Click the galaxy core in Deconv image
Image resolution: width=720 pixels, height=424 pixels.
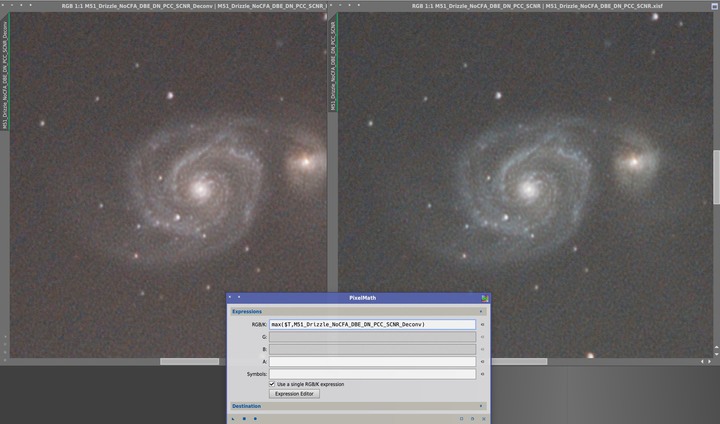(200, 189)
